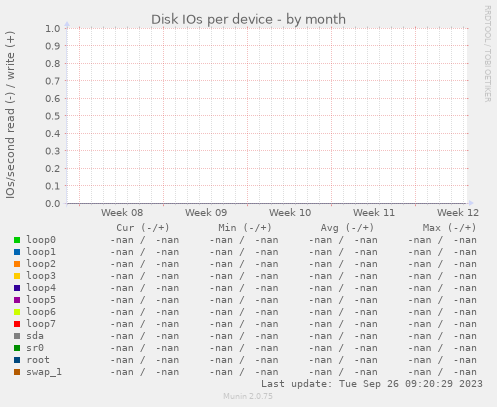Click root Min value -nan / -nan
The width and height of the screenshot is (497, 407).
point(244,360)
